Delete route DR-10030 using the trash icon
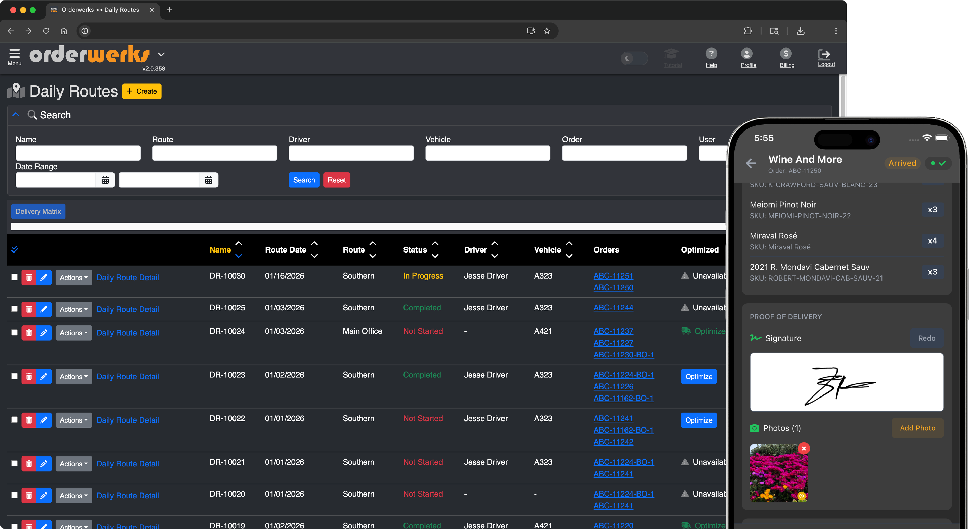This screenshot has height=529, width=980. coord(29,277)
